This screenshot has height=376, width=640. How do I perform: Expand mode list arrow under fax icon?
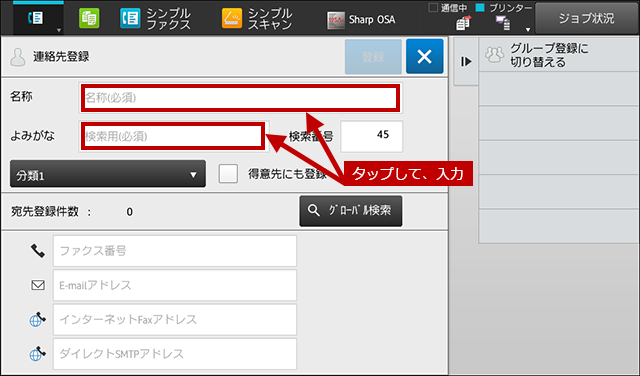[59, 30]
